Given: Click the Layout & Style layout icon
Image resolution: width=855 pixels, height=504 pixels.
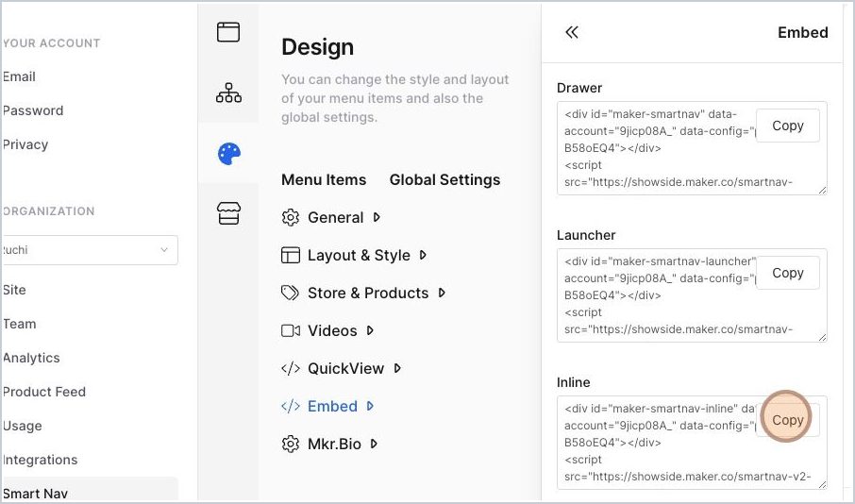Looking at the screenshot, I should (x=290, y=255).
